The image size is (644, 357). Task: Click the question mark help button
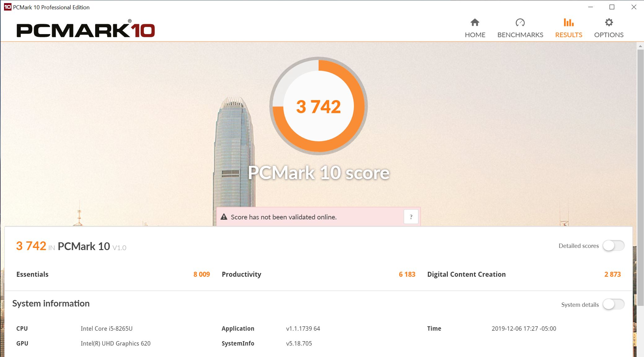coord(411,217)
